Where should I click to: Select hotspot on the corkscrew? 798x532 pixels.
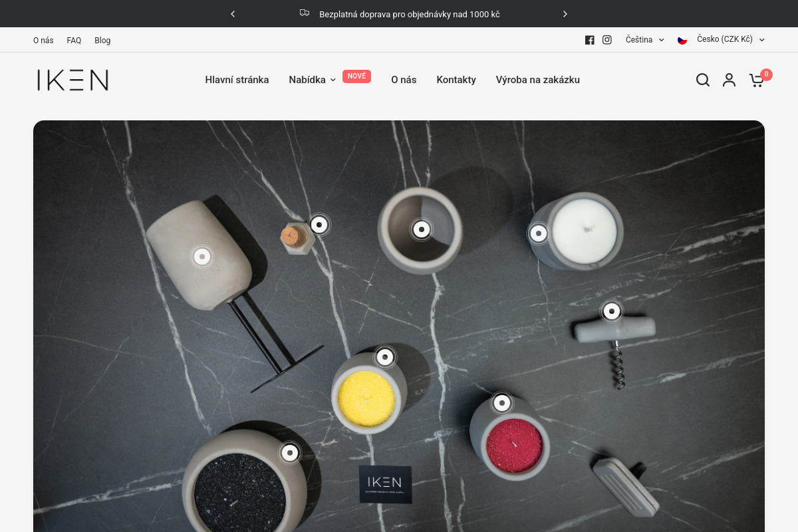coord(612,311)
